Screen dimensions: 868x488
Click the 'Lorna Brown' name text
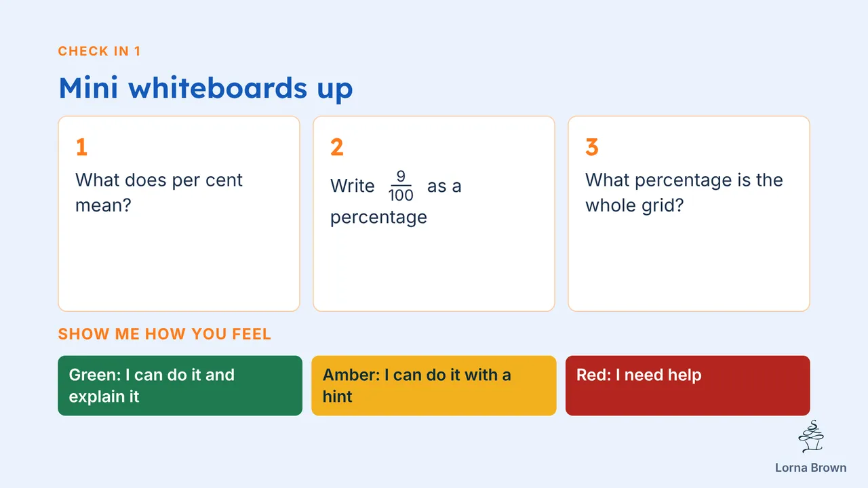point(811,468)
